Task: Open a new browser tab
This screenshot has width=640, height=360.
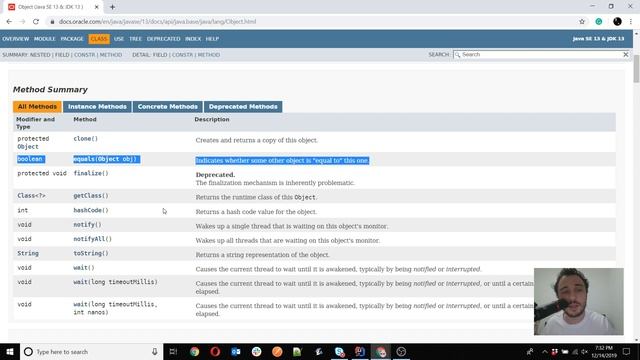Action: pyautogui.click(x=112, y=7)
